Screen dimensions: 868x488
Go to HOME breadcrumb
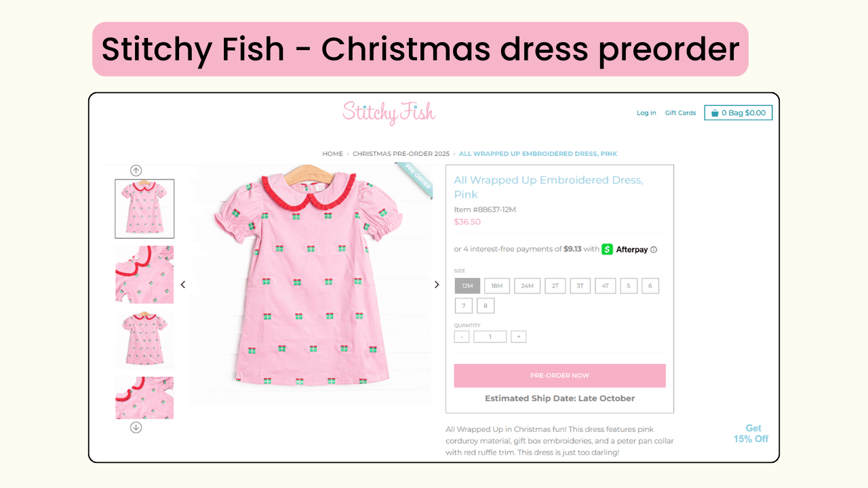[332, 154]
